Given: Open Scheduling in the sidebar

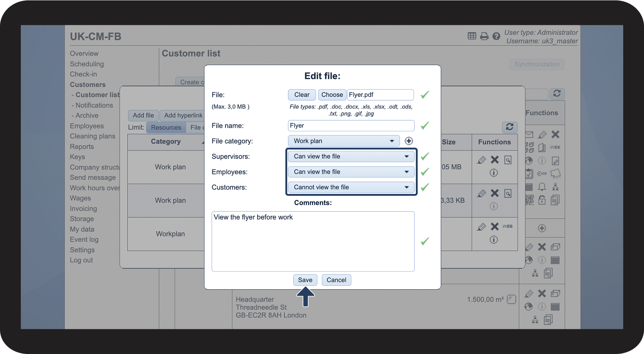Looking at the screenshot, I should click(87, 64).
